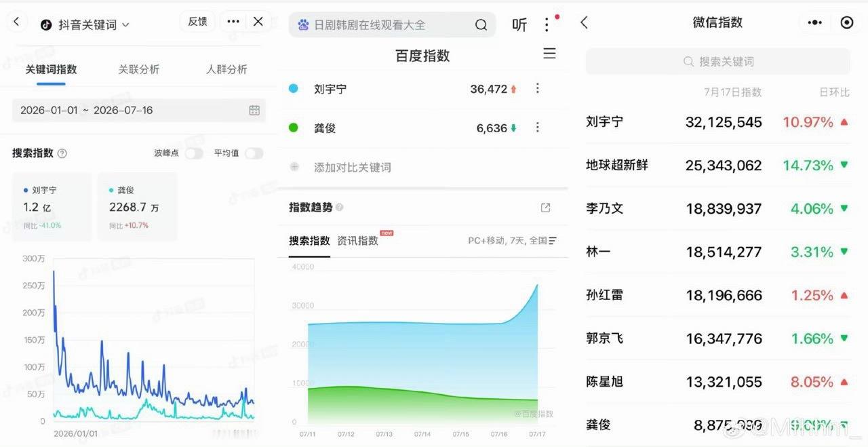This screenshot has width=868, height=447.
Task: Click the 反馈 feedback button
Action: coord(197,22)
